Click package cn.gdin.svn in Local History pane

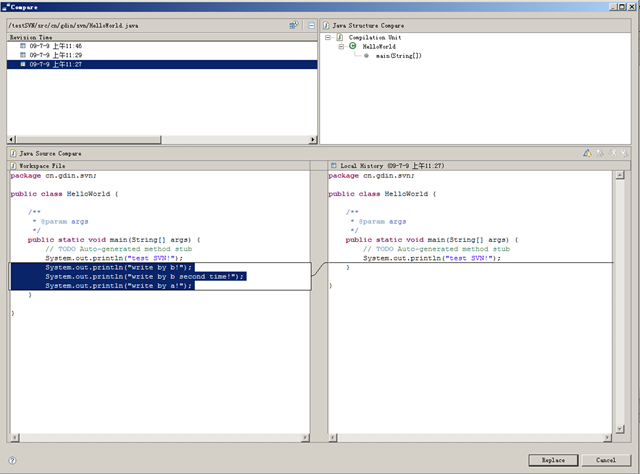371,176
